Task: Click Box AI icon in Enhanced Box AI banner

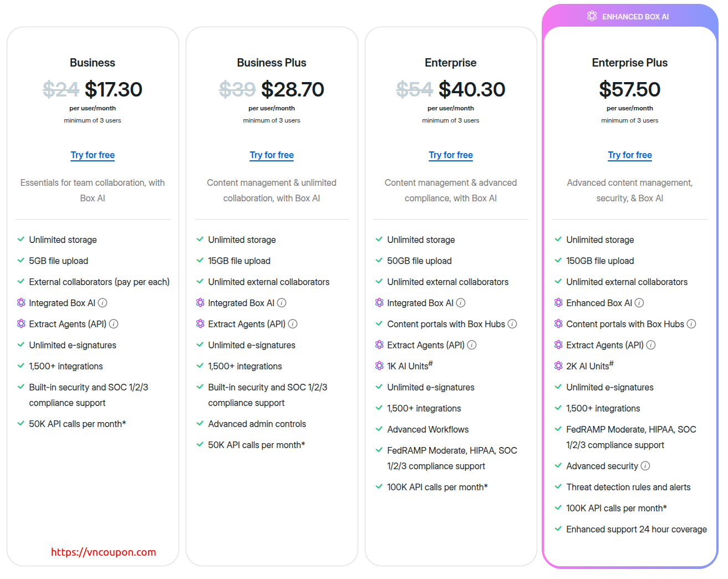Action: tap(592, 16)
